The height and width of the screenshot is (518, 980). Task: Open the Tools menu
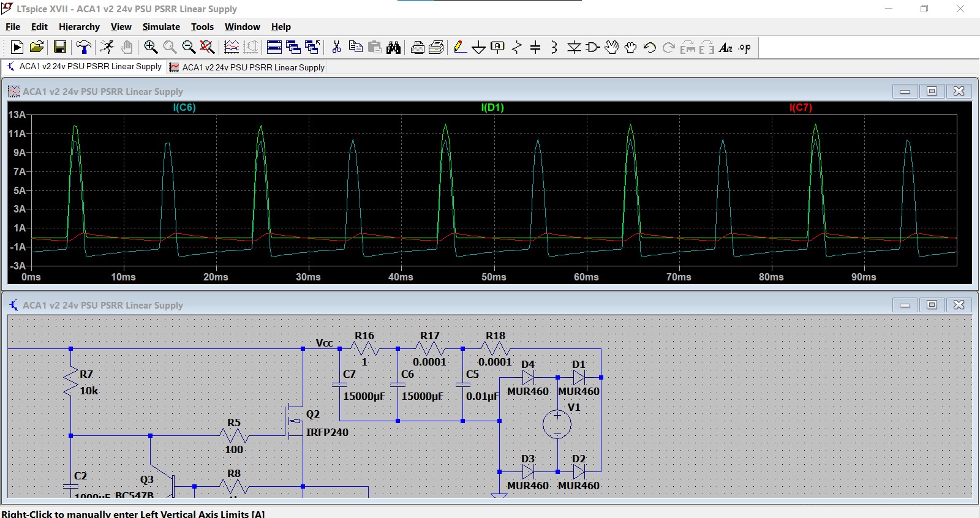(x=202, y=27)
